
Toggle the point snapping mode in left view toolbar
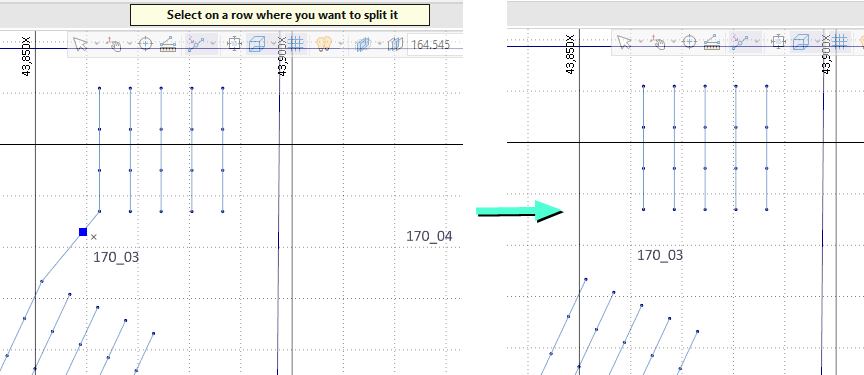click(x=196, y=44)
